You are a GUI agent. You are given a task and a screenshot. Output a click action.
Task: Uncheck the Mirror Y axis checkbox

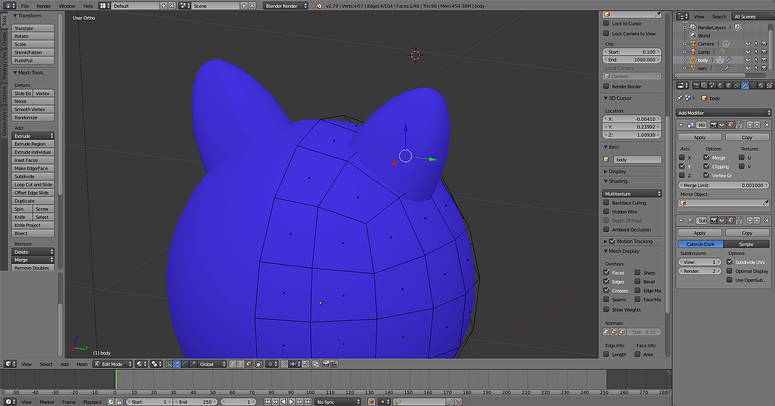682,166
